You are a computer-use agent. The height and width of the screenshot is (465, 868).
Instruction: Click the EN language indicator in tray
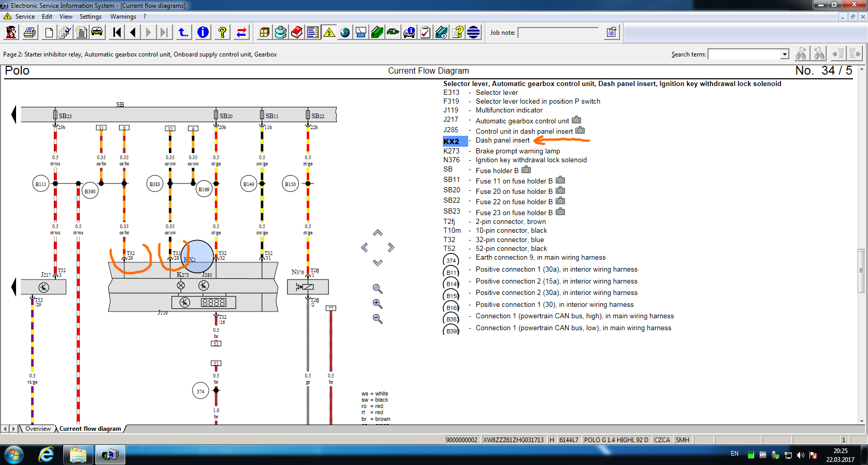pyautogui.click(x=734, y=454)
